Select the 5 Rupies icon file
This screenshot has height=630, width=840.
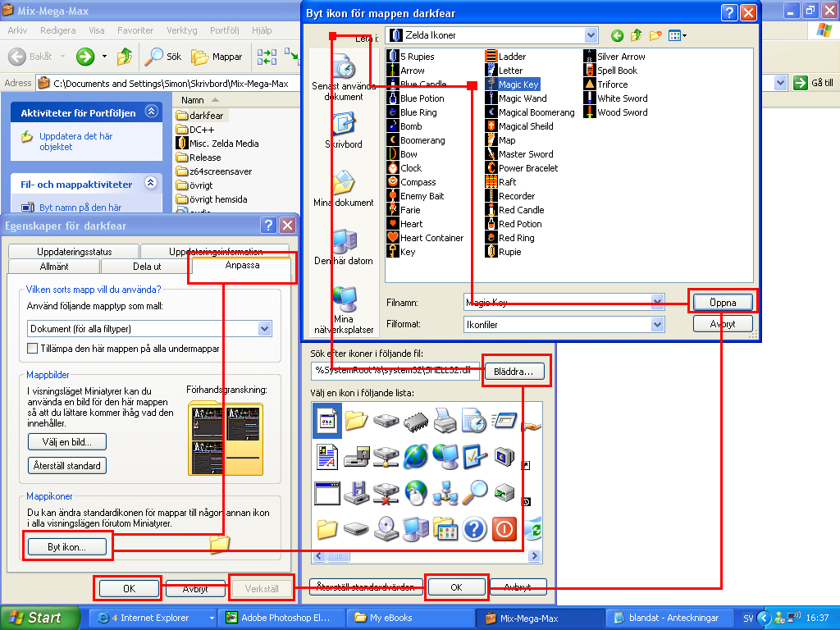point(410,57)
